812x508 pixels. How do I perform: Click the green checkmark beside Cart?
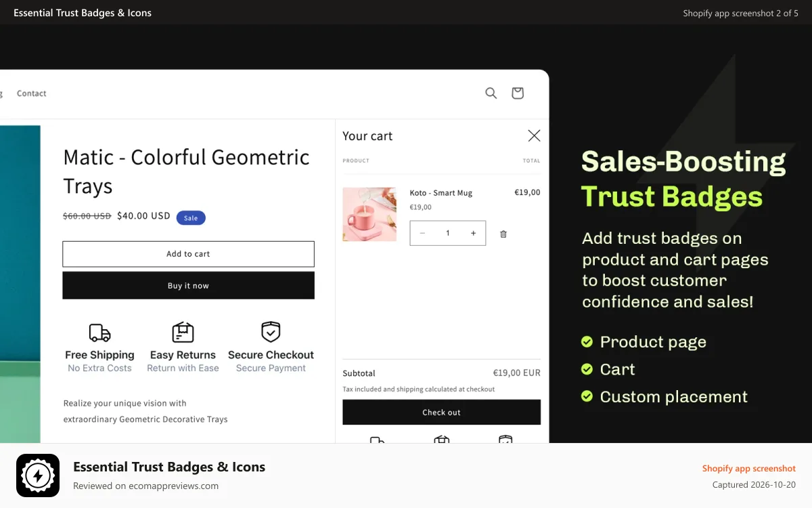(587, 369)
